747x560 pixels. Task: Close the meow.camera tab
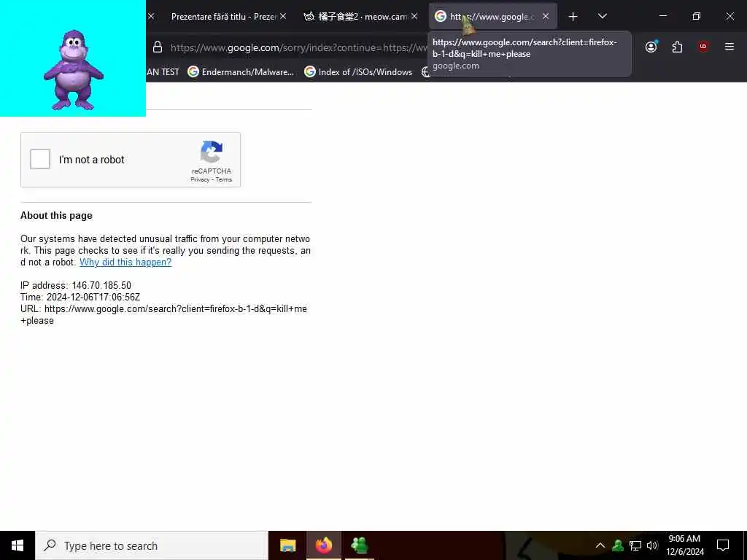[414, 16]
